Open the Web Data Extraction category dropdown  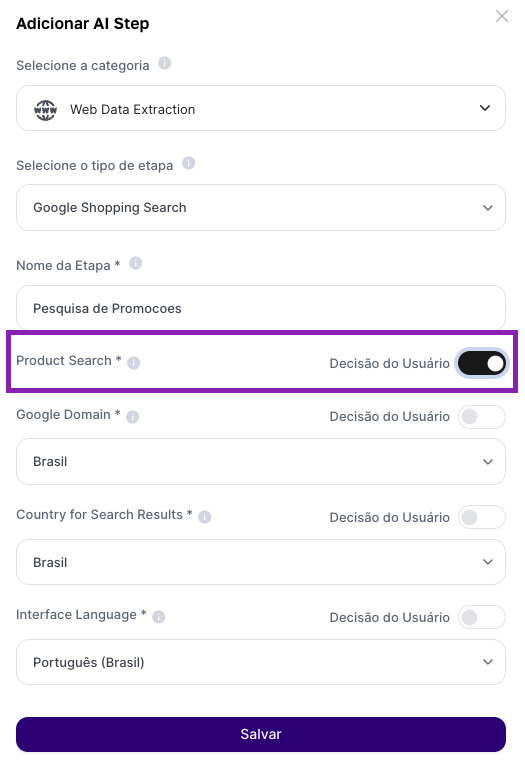[x=261, y=108]
